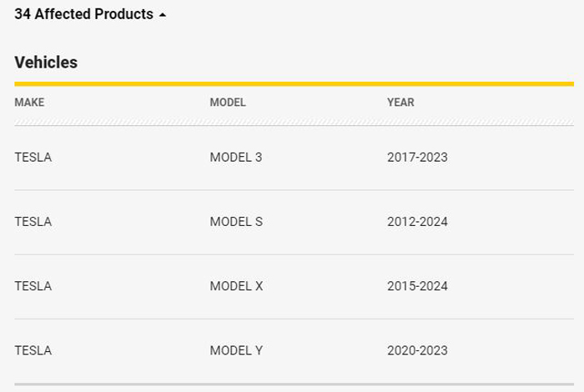Collapse the 34 Affected Products section

click(x=90, y=14)
